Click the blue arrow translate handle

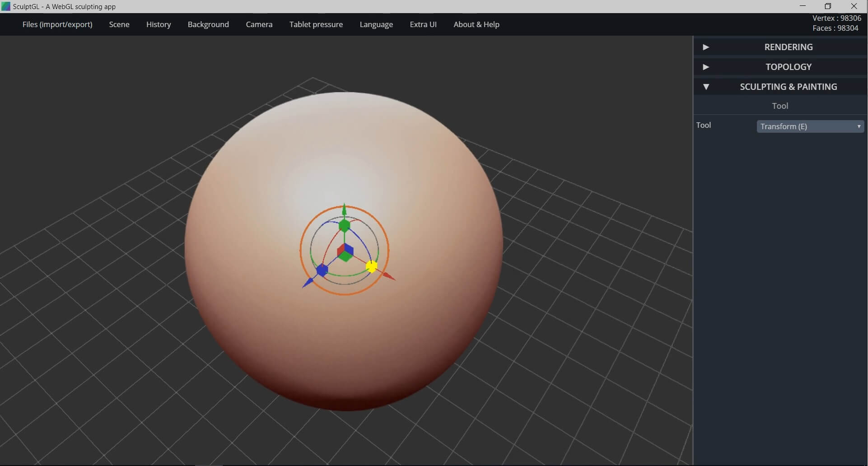308,283
